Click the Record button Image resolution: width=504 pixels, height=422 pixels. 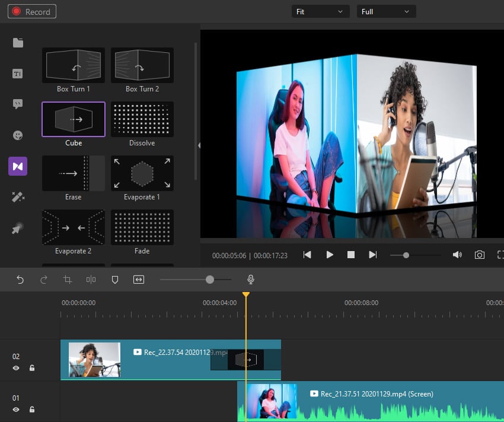pyautogui.click(x=31, y=11)
